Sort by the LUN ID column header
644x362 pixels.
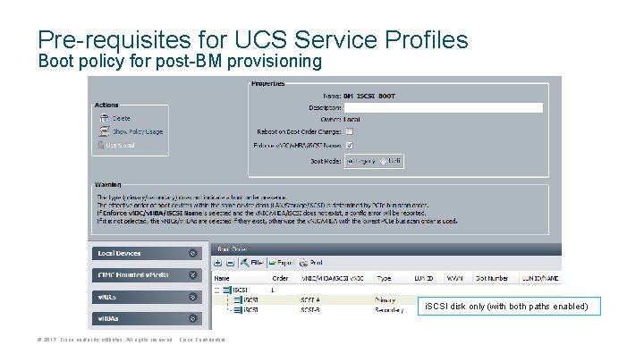[428, 278]
